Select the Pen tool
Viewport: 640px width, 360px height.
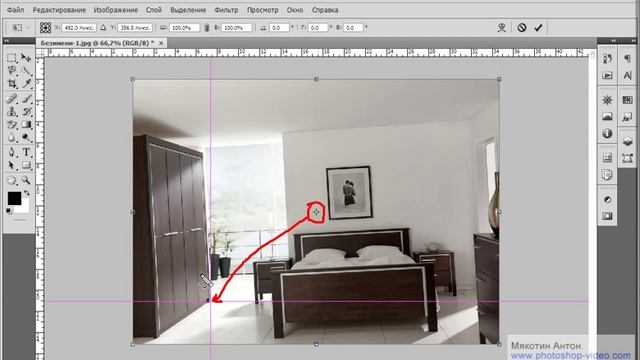(12, 152)
